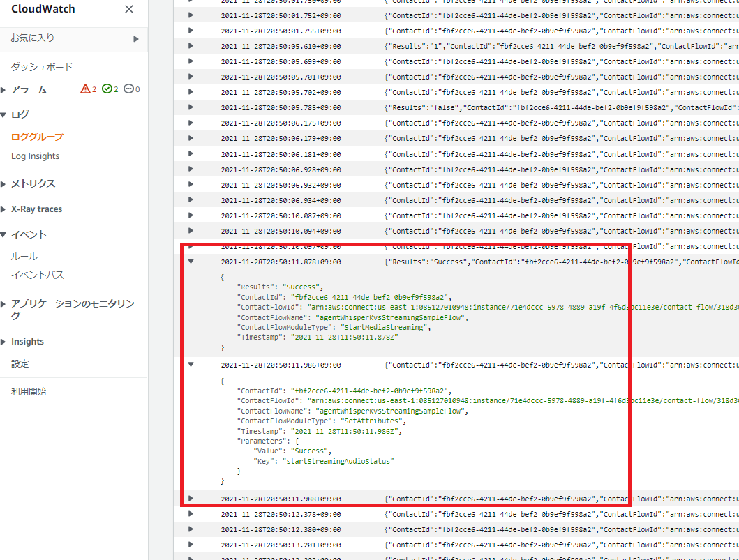Expand log event at 20:50:01.752

(x=191, y=15)
